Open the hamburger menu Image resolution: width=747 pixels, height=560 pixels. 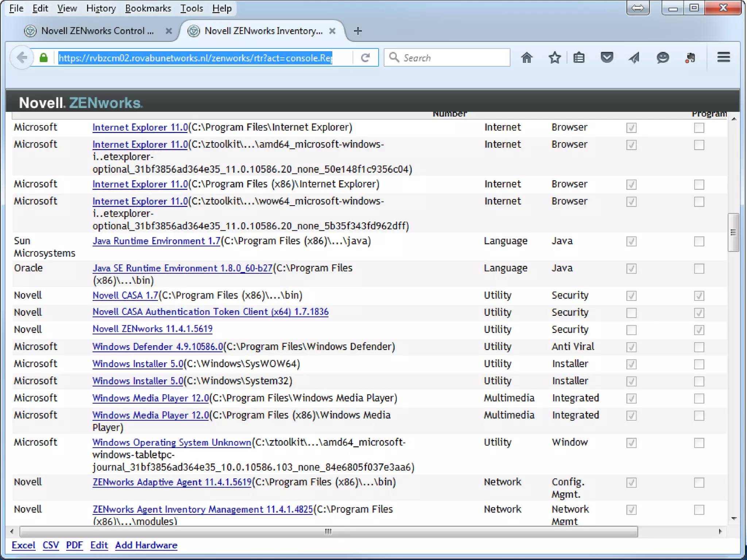(x=723, y=57)
